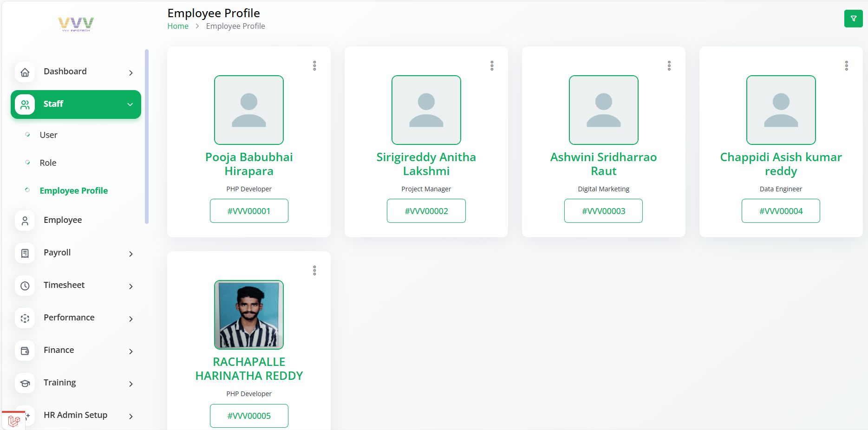
Task: Click the Timesheet clock icon
Action: (x=25, y=286)
